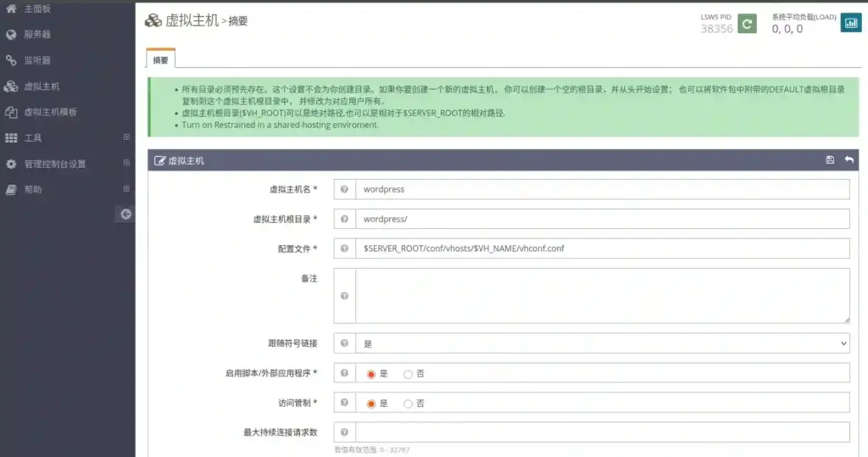The image size is (868, 457).
Task: Click help icon next to 虚拟主机名 field
Action: [x=344, y=190]
